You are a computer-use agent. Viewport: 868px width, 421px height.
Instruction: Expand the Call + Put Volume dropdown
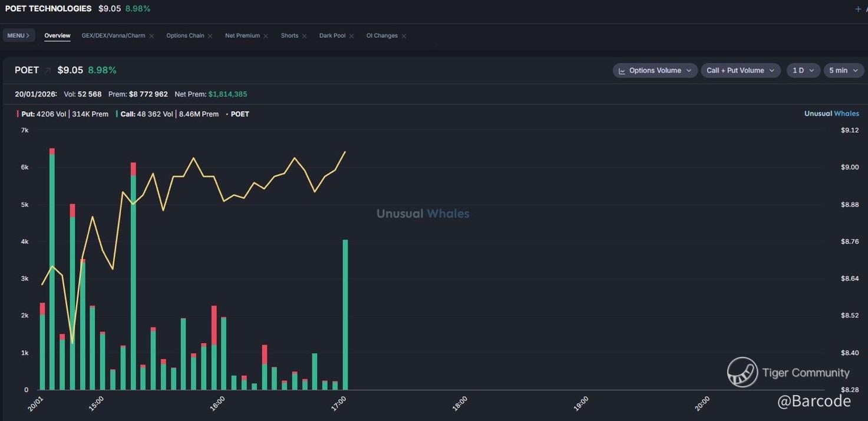740,71
